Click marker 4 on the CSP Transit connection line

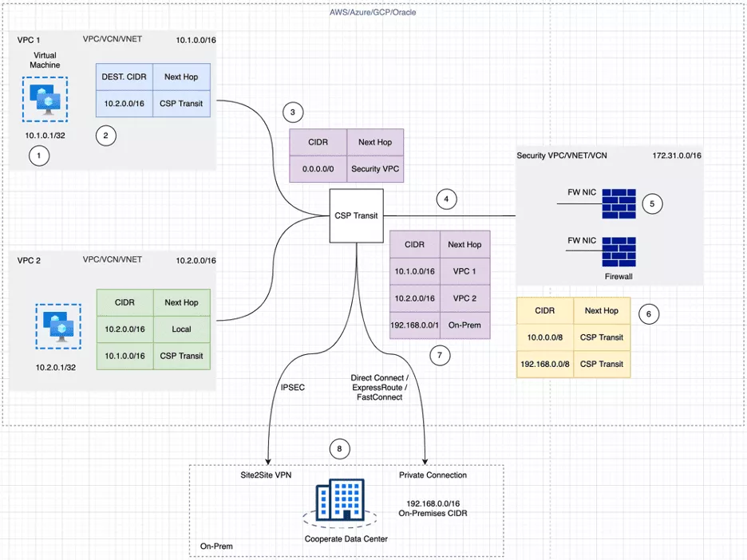(x=446, y=199)
